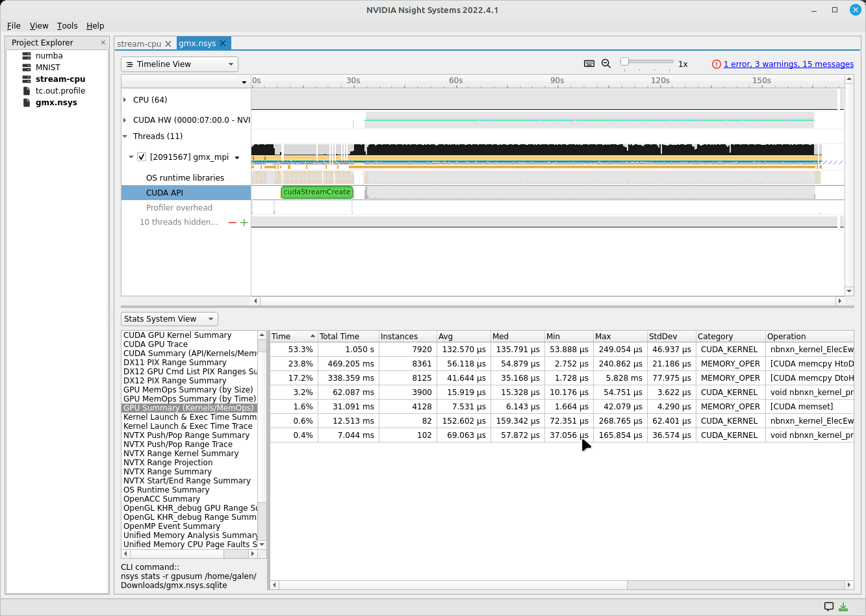Viewport: 866px width, 616px height.
Task: Click the red minus to show fewer threads
Action: (x=232, y=222)
